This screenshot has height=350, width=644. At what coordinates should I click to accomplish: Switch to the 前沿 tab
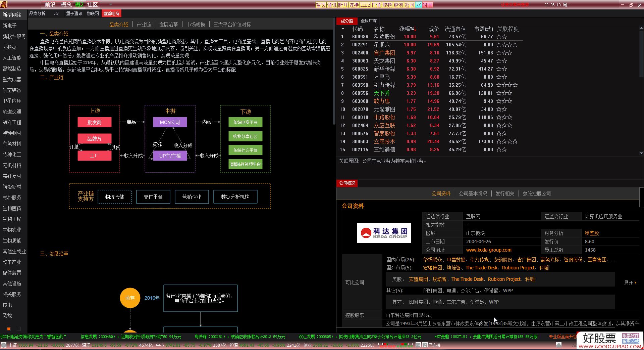click(x=50, y=5)
